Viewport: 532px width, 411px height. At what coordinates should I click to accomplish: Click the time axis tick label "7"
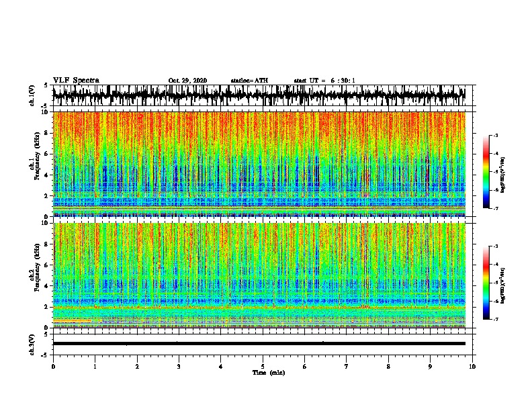point(347,367)
